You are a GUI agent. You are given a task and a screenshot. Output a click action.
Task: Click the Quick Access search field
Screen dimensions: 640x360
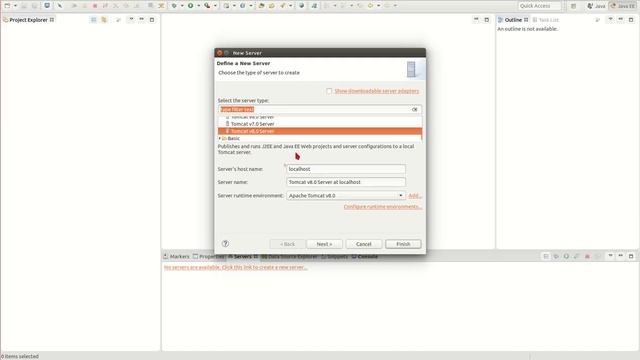539,6
